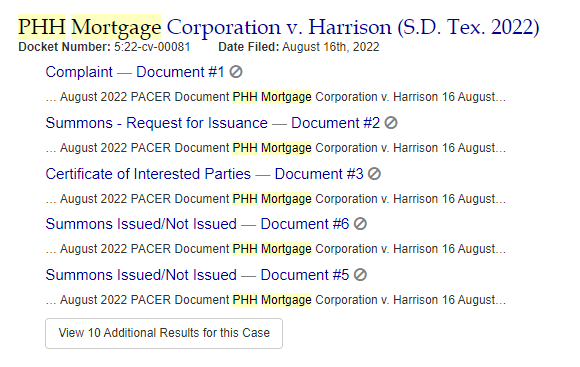Click highlighted PHH Mortgage in case title
The height and width of the screenshot is (367, 580).
pos(90,27)
